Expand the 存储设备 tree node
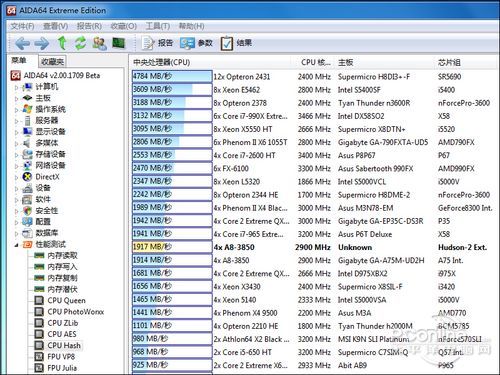 coord(16,155)
